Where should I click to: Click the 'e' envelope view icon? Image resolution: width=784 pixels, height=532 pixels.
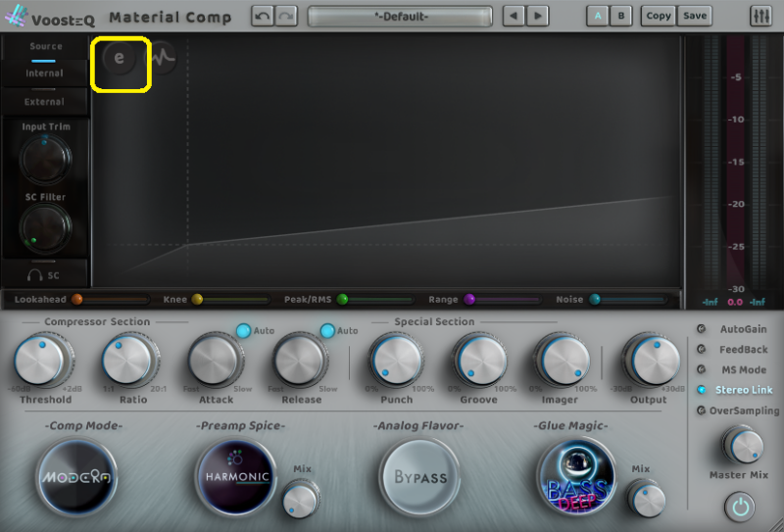pos(120,58)
